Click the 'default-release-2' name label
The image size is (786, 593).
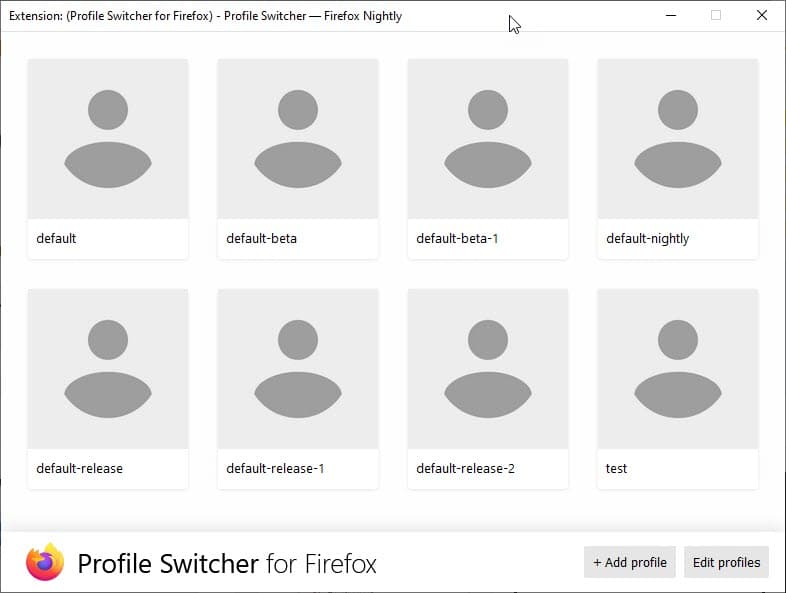(x=465, y=469)
